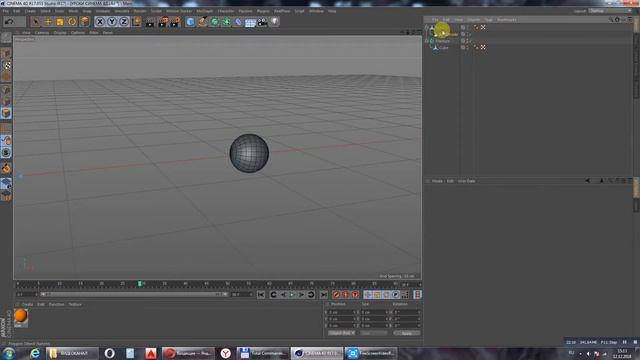640x360 pixels.
Task: Click the spline Pen tool icon
Action: 202,22
